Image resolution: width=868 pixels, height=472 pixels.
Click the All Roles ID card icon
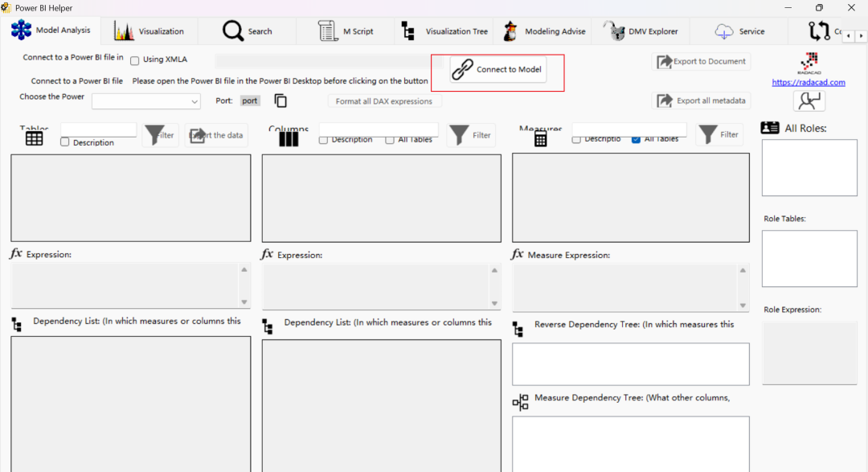769,128
